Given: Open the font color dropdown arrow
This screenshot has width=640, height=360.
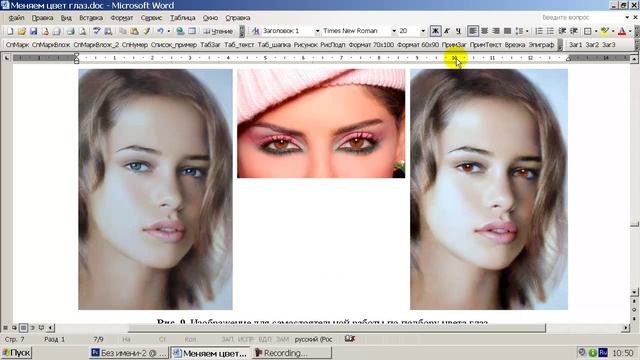Looking at the screenshot, I should pyautogui.click(x=630, y=31).
